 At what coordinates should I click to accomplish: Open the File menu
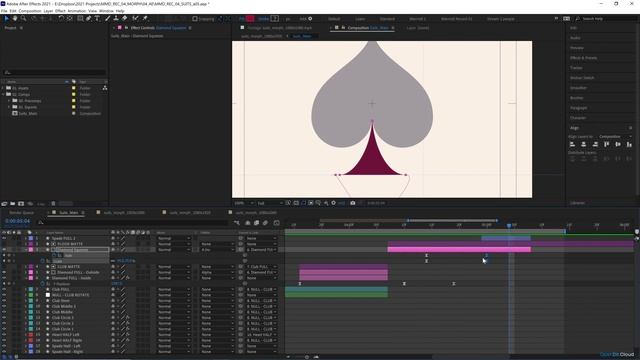pos(4,11)
